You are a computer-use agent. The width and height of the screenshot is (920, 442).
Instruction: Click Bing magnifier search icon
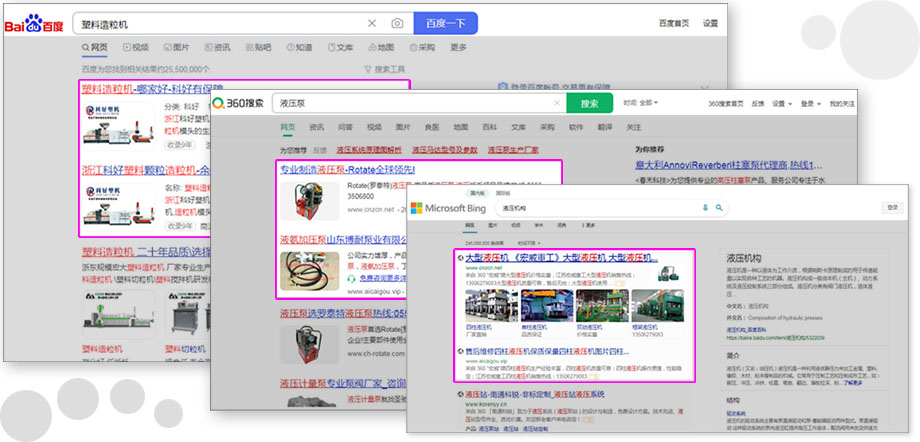click(717, 207)
